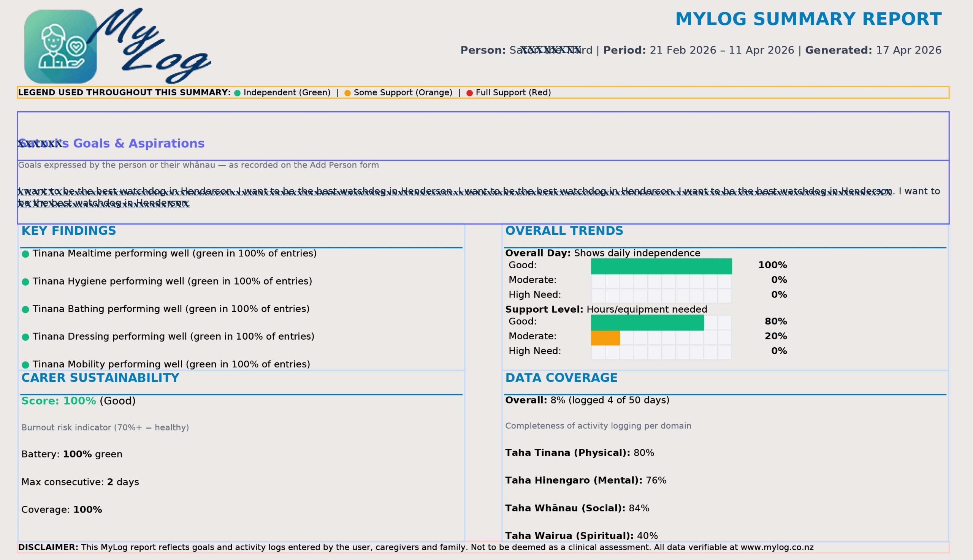Click Burnout risk indicator note
The width and height of the screenshot is (973, 560).
105,428
